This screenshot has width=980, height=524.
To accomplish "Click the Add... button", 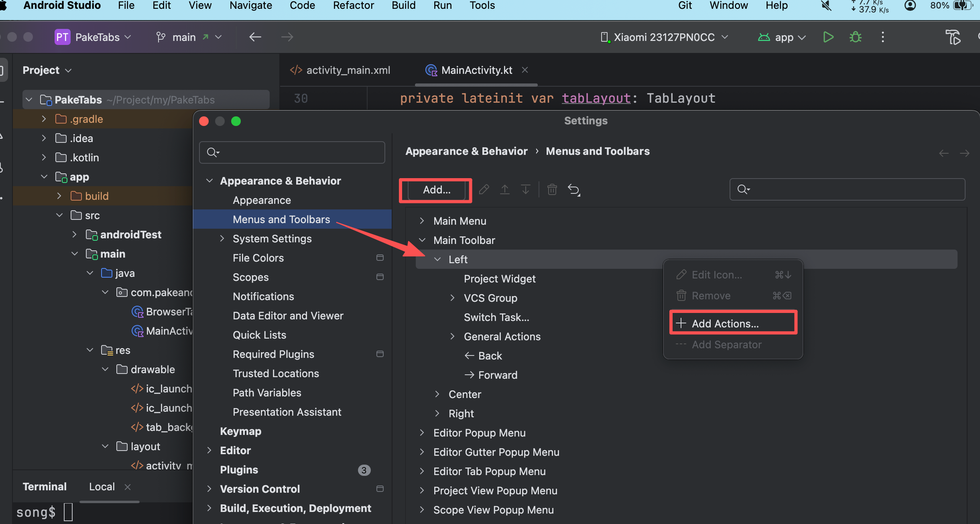I will pyautogui.click(x=437, y=190).
